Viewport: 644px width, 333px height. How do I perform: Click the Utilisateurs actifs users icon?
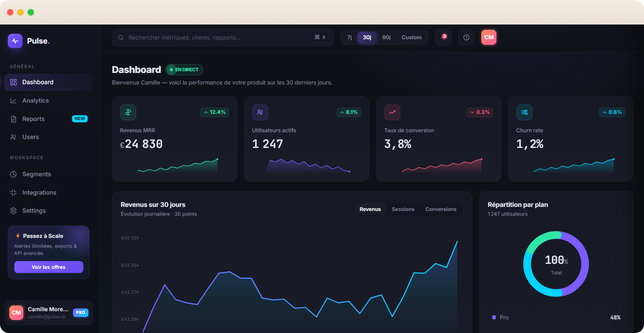click(260, 112)
